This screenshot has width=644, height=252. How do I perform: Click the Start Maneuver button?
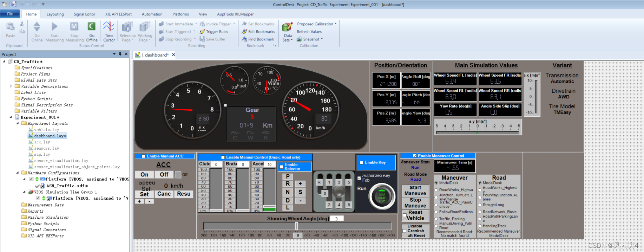(x=415, y=190)
